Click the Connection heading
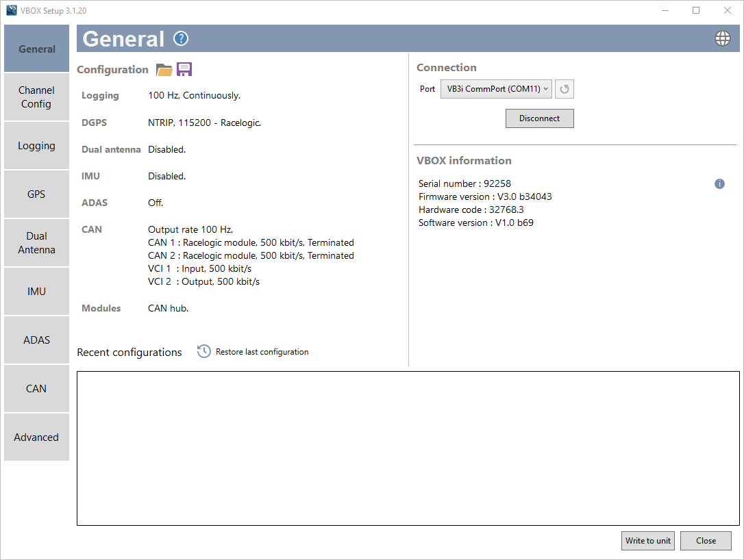 coord(447,68)
